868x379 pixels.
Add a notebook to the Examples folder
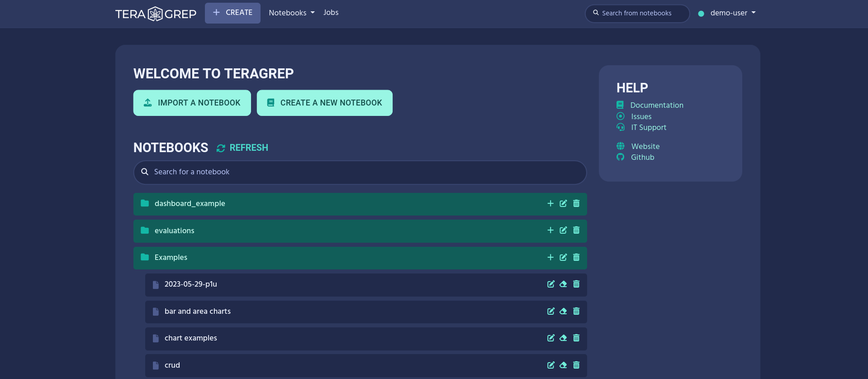550,257
